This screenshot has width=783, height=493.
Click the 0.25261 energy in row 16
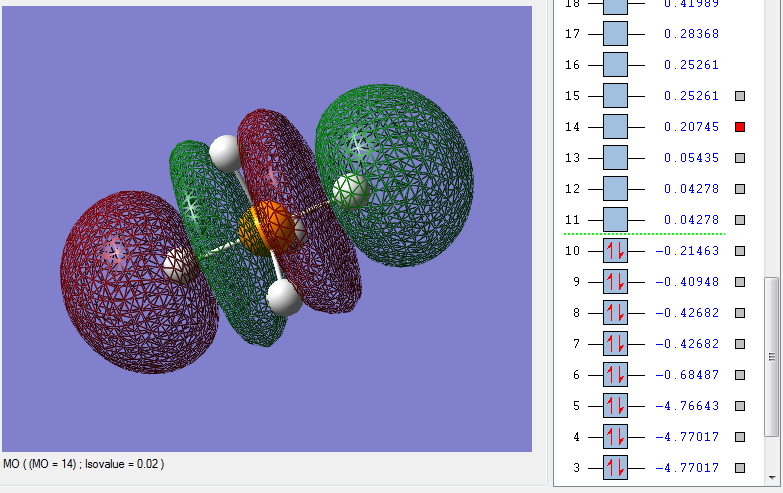coord(691,65)
